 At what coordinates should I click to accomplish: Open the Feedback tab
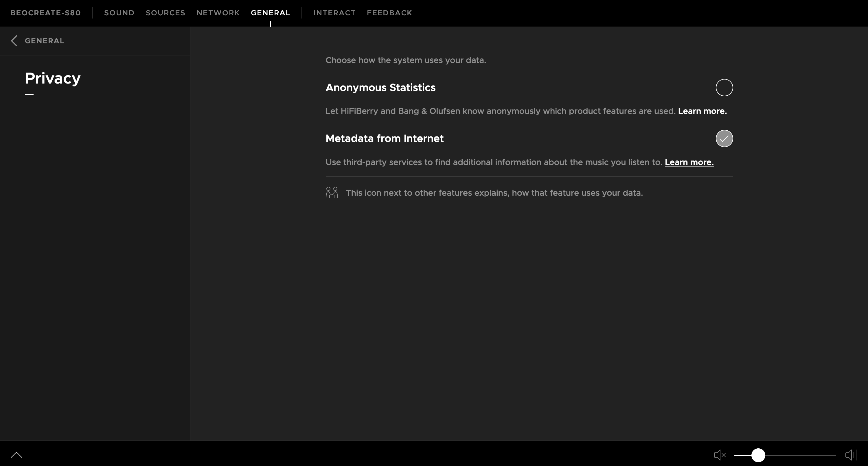tap(389, 13)
